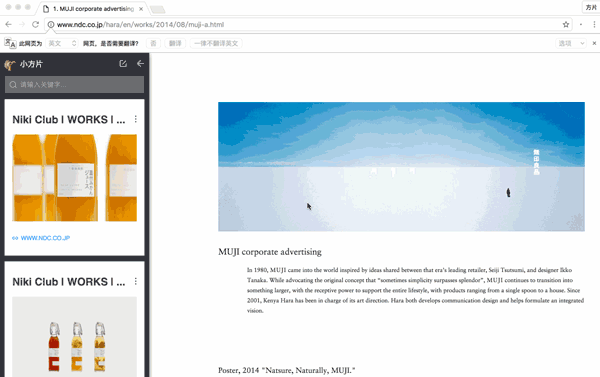The height and width of the screenshot is (377, 600).
Task: Open a new tab button
Action: [158, 10]
